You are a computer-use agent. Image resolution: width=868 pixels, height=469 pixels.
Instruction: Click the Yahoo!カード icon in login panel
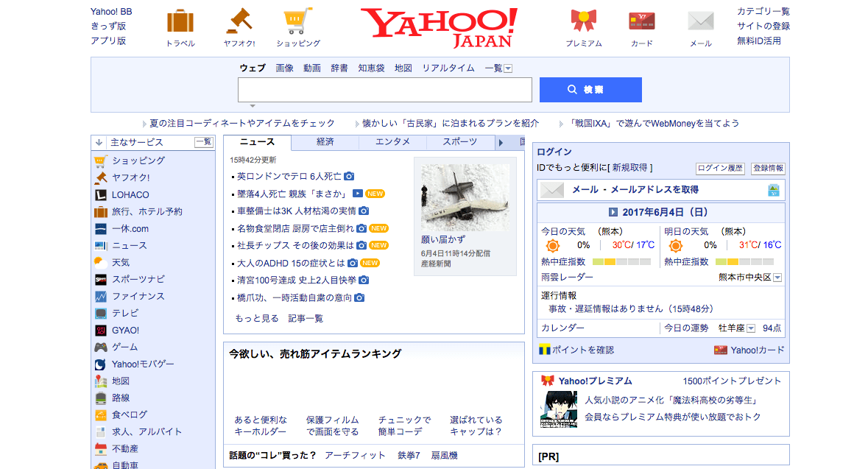tap(720, 350)
